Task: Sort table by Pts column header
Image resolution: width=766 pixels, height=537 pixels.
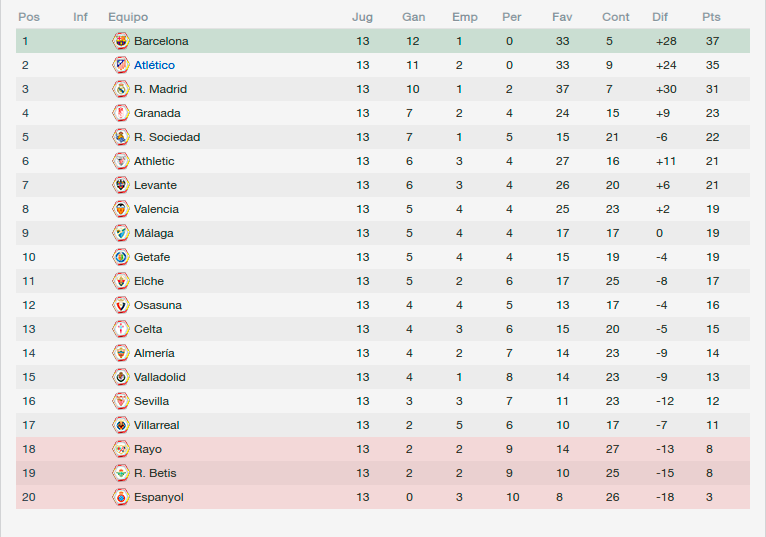Action: (x=711, y=17)
